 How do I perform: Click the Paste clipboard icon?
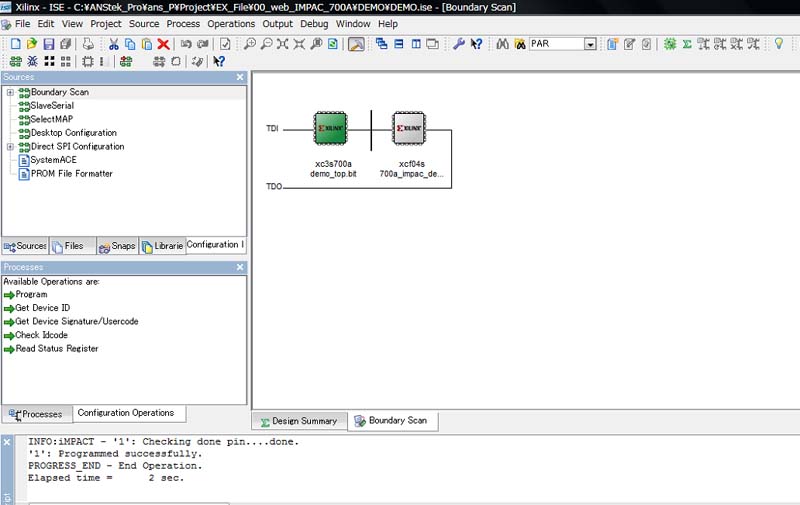[x=147, y=44]
